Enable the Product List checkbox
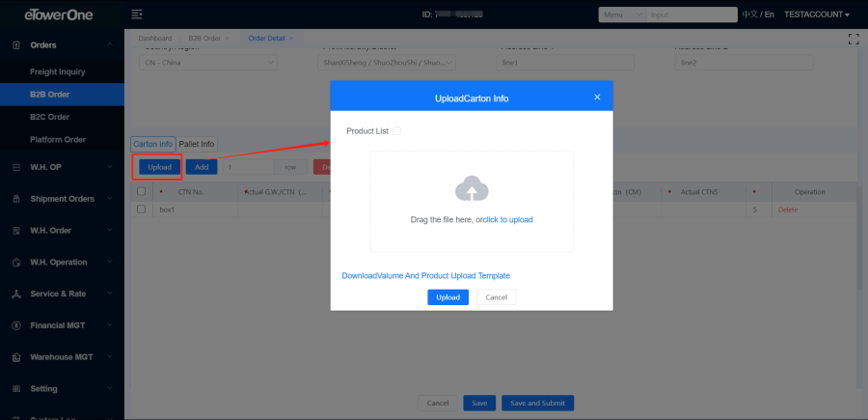Image resolution: width=868 pixels, height=420 pixels. 396,130
